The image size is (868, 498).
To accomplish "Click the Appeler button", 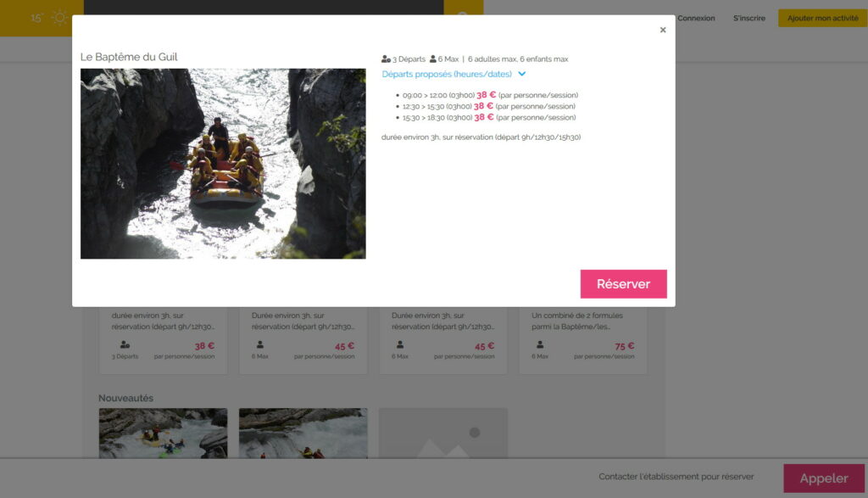I will (824, 478).
